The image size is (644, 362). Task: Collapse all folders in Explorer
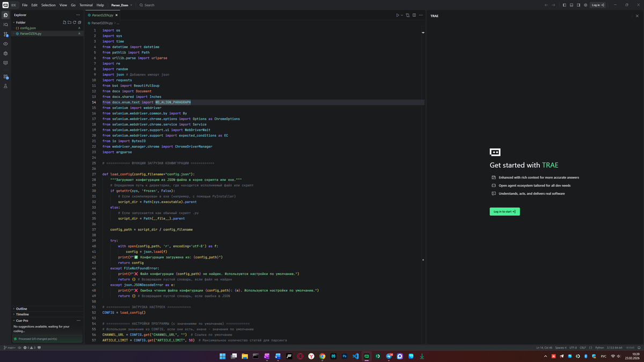coord(79,23)
